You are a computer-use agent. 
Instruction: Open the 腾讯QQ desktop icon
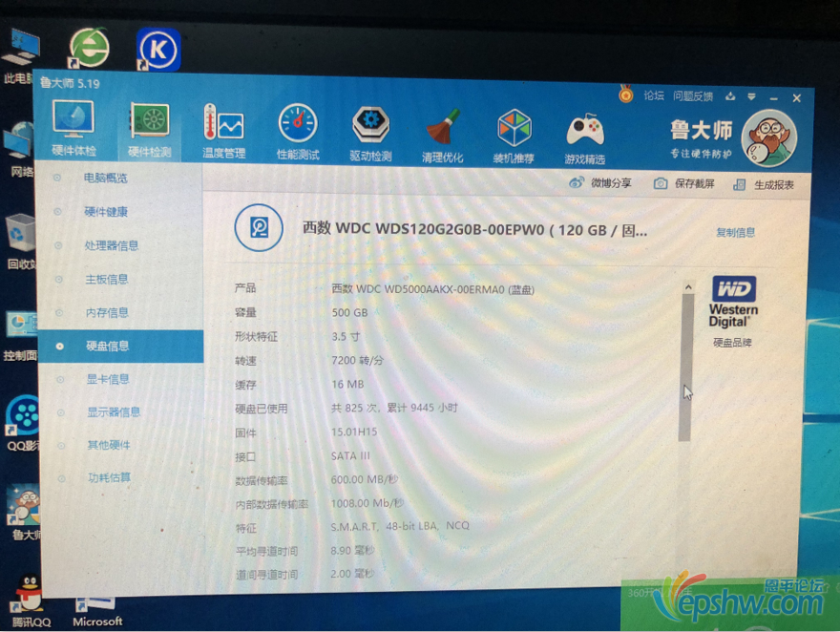[x=29, y=600]
